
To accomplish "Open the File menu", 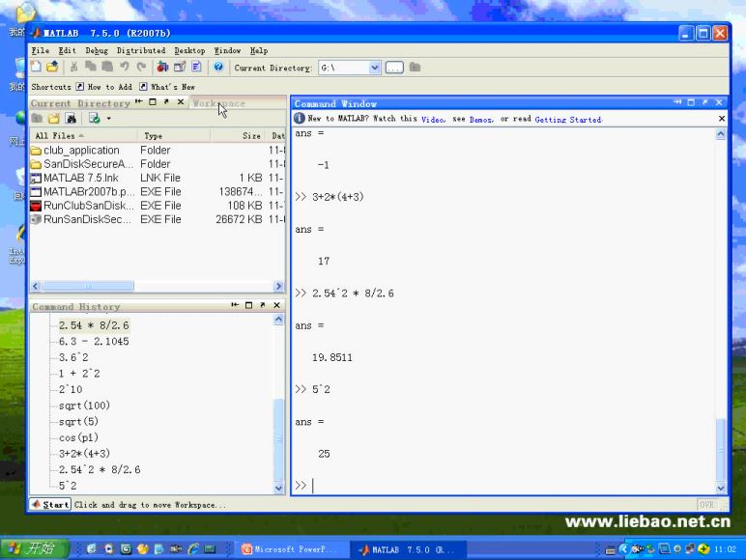I will pos(40,50).
